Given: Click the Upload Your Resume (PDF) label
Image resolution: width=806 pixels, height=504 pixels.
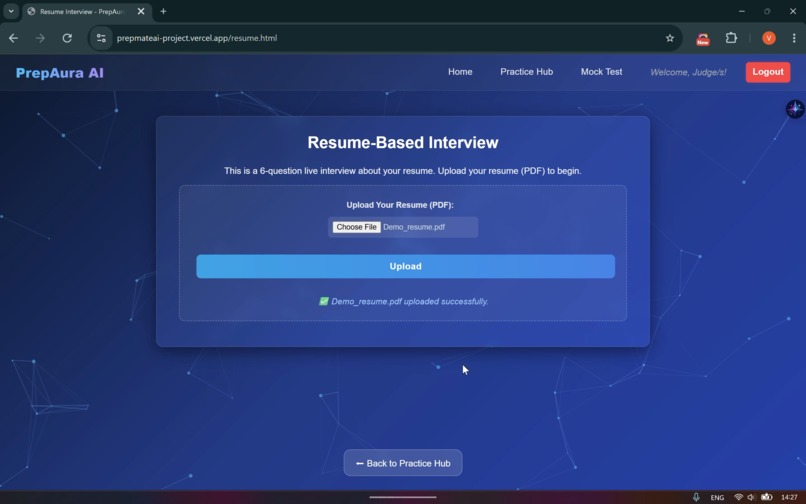Looking at the screenshot, I should pyautogui.click(x=400, y=205).
